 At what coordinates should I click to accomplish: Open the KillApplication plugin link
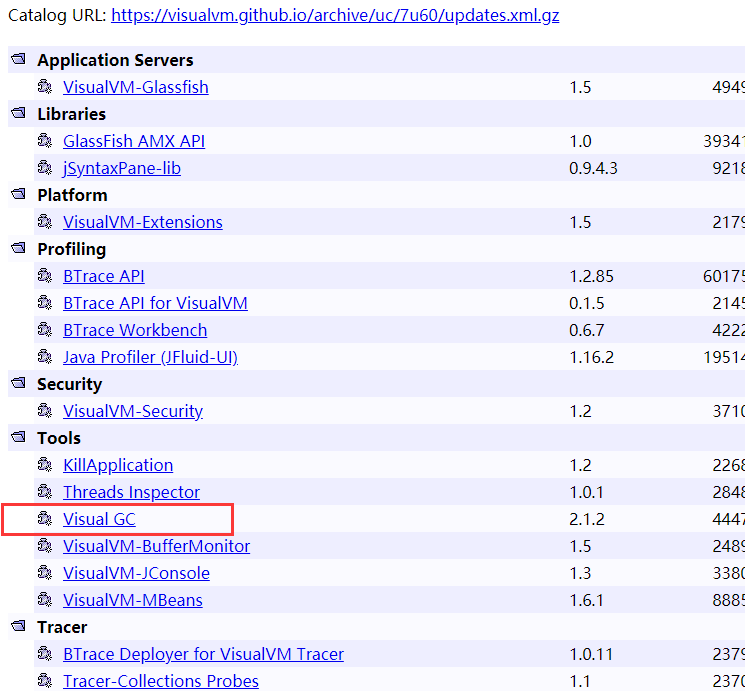[x=118, y=465]
